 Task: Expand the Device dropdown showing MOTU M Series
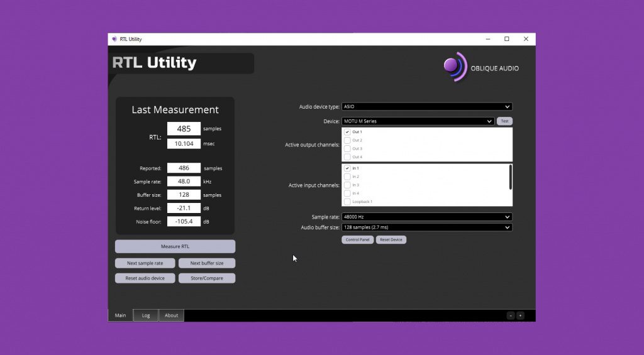pos(418,121)
